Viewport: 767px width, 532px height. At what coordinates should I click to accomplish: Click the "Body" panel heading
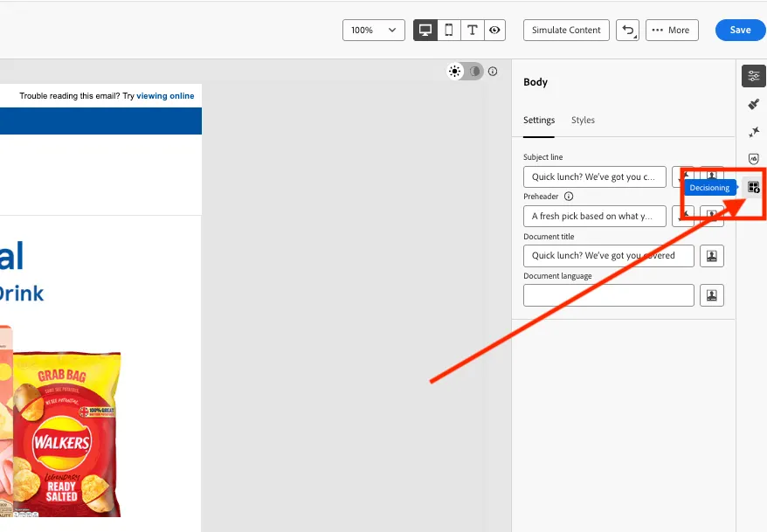pyautogui.click(x=536, y=82)
